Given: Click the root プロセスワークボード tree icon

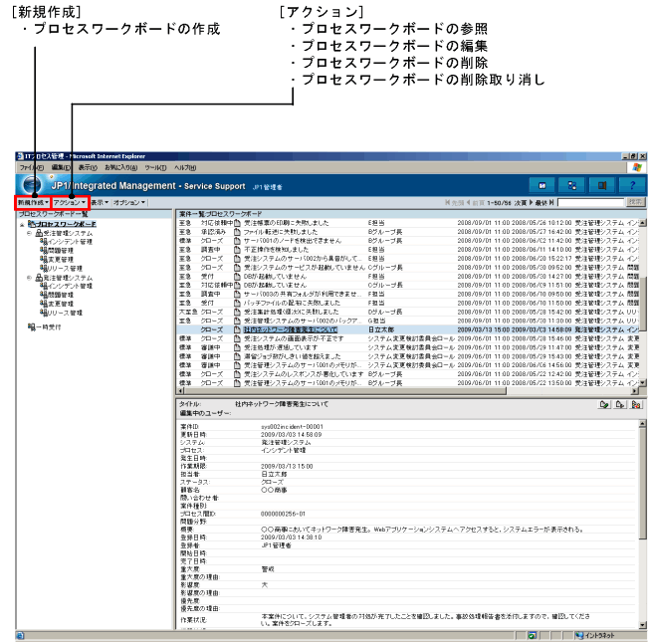Looking at the screenshot, I should (32, 224).
